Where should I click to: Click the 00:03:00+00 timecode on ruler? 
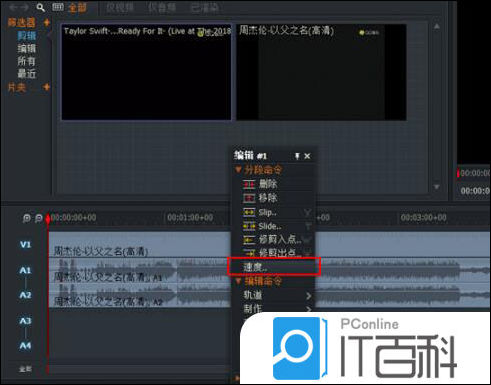coord(423,218)
